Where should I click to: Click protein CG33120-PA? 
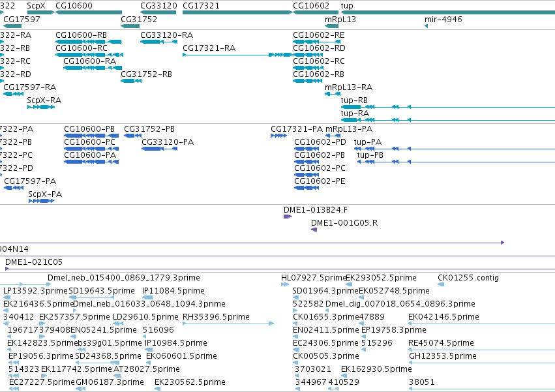[168, 142]
